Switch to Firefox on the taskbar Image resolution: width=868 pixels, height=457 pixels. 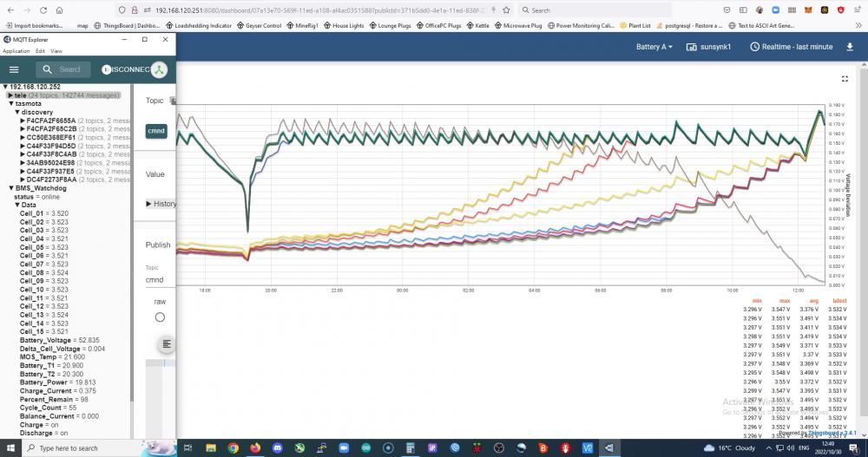[255, 448]
